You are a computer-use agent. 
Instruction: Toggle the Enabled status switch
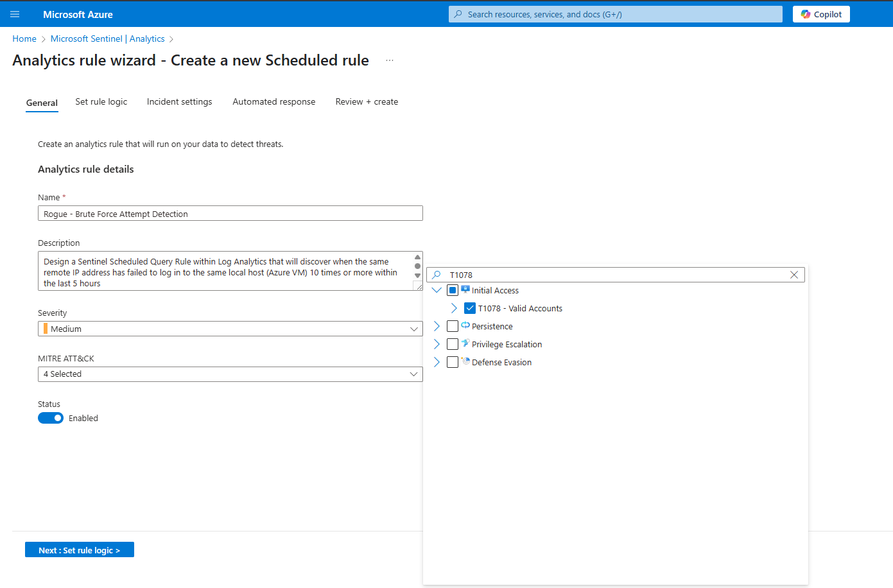coord(51,418)
